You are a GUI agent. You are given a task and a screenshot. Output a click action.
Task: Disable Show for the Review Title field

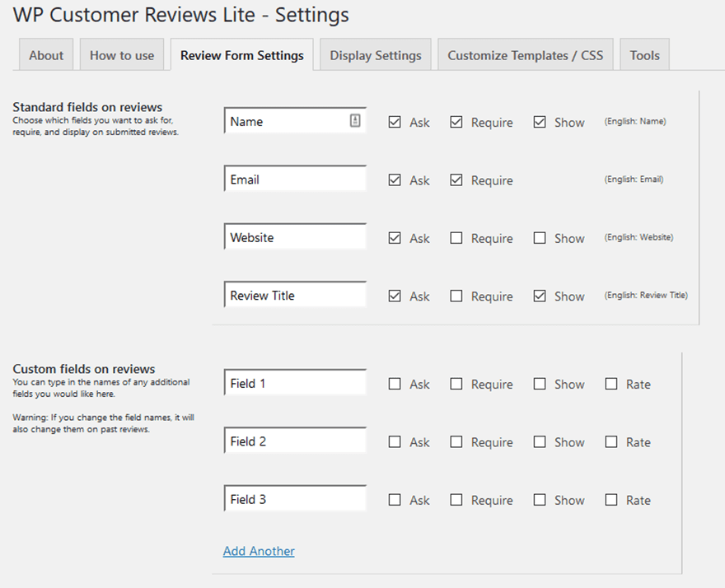pyautogui.click(x=540, y=296)
